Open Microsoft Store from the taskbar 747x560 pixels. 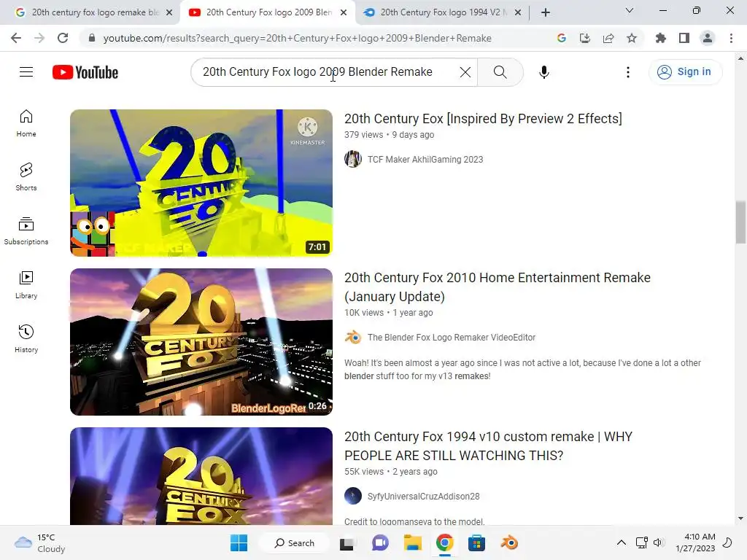[476, 542]
